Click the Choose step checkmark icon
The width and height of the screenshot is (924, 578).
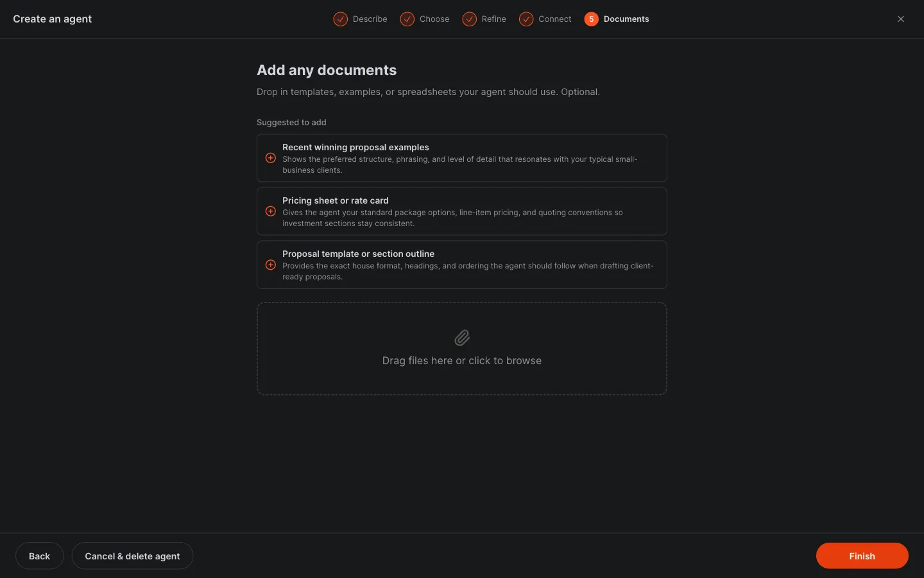click(x=407, y=19)
